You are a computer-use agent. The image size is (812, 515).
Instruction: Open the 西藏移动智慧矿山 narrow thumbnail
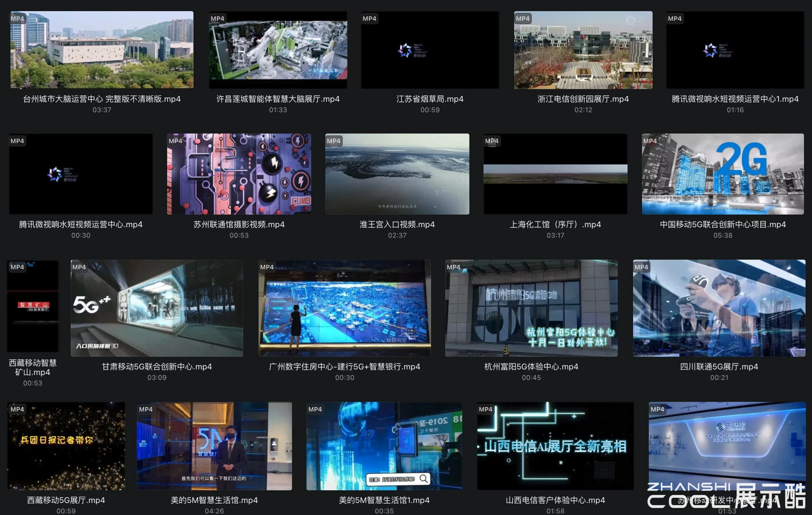click(x=33, y=306)
